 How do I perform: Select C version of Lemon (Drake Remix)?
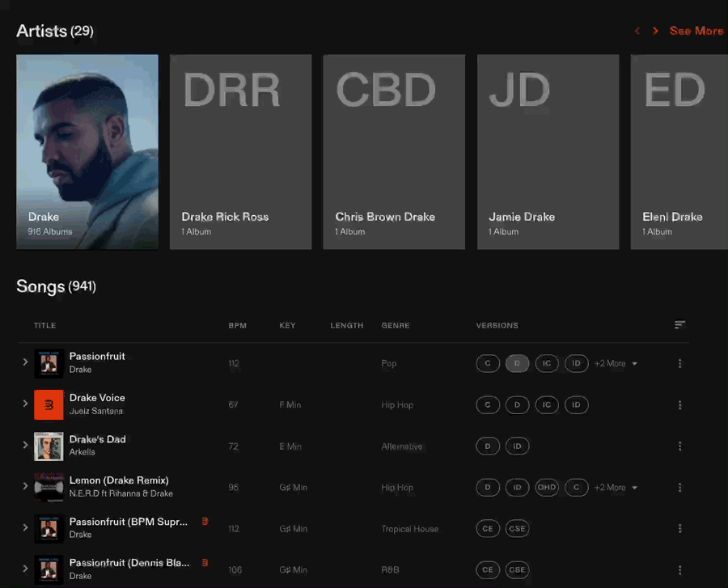click(576, 487)
